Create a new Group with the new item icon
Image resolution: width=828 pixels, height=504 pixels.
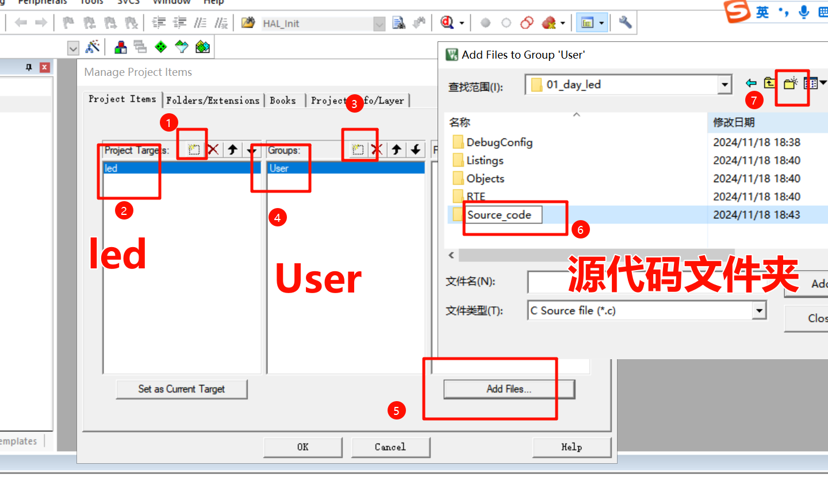coord(358,150)
